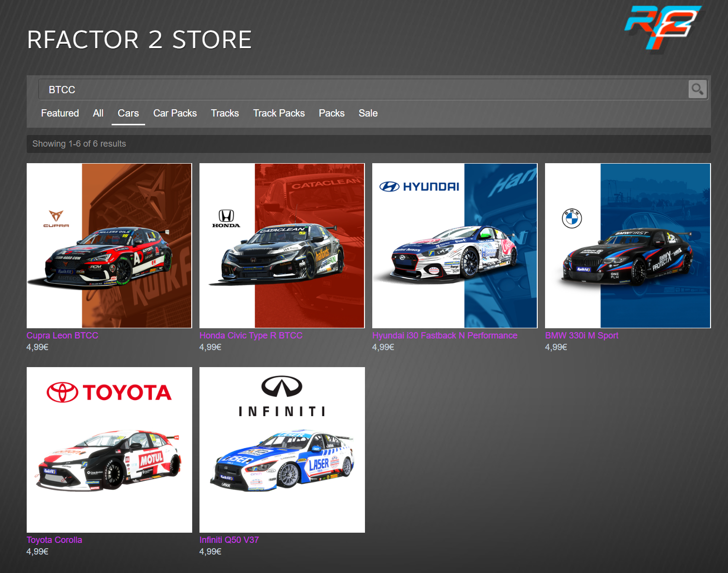Switch to the Tracks tab

point(225,113)
